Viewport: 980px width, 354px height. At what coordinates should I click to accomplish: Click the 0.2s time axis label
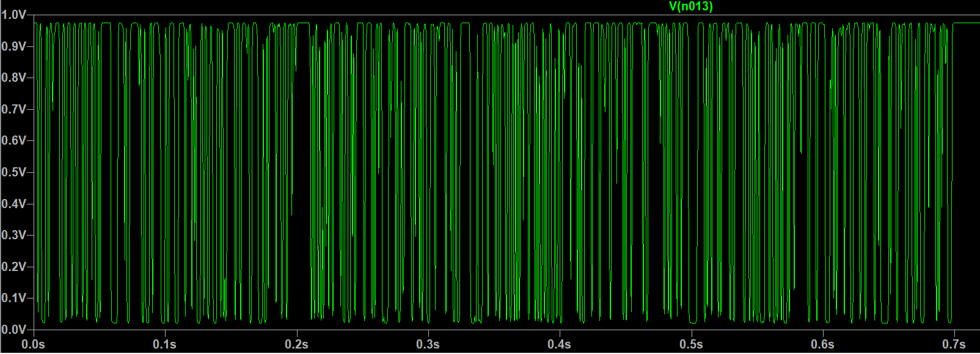tap(296, 345)
